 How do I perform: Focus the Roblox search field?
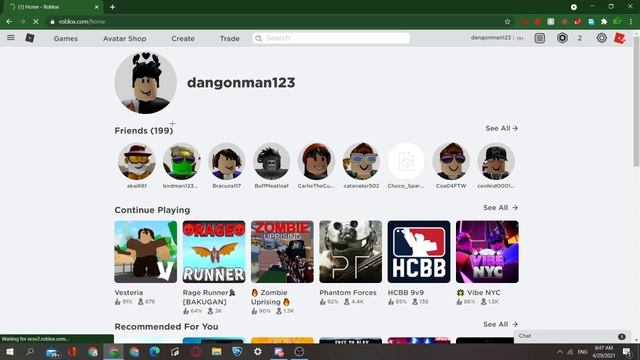click(331, 38)
